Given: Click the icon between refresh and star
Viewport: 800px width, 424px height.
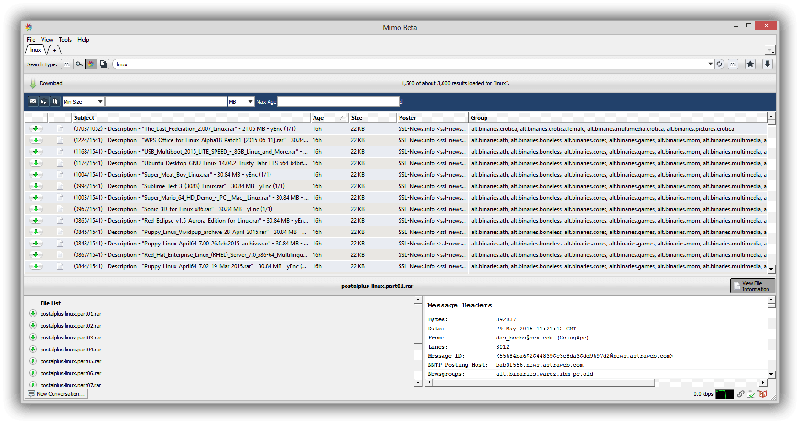Looking at the screenshot, I should (733, 64).
